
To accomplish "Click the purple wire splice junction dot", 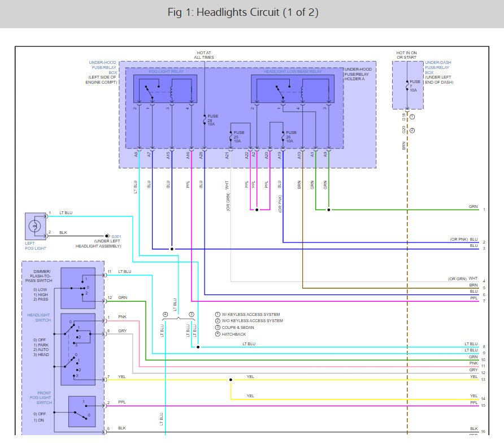I will click(257, 210).
